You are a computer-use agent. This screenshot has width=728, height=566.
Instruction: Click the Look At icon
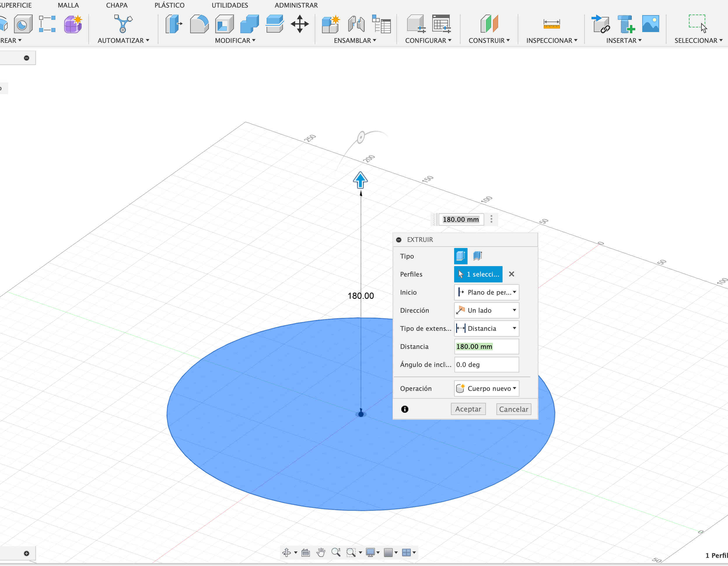(306, 553)
